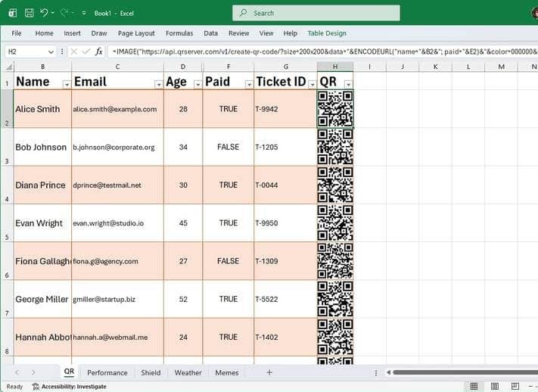The width and height of the screenshot is (538, 392).
Task: Open the Formulas ribbon tab
Action: click(179, 33)
